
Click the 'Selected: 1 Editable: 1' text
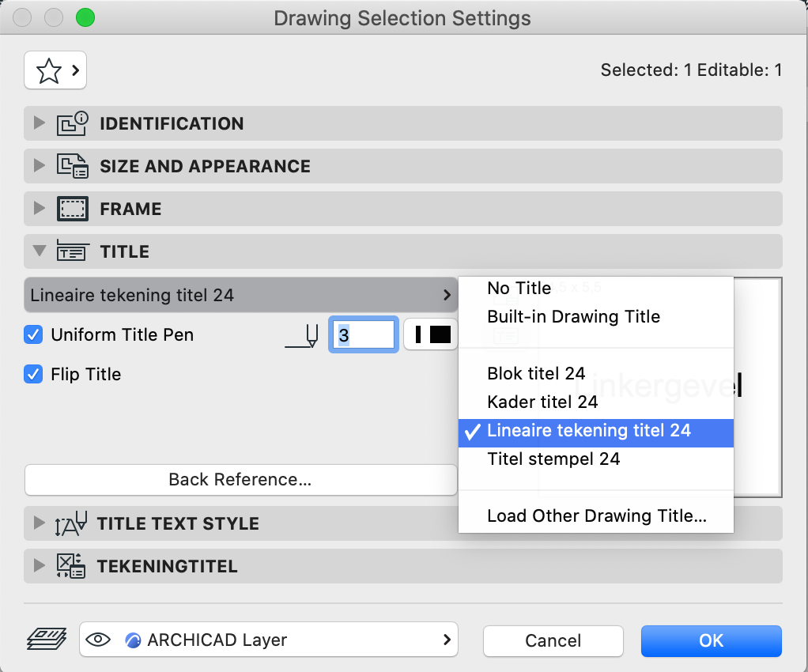[x=691, y=70]
